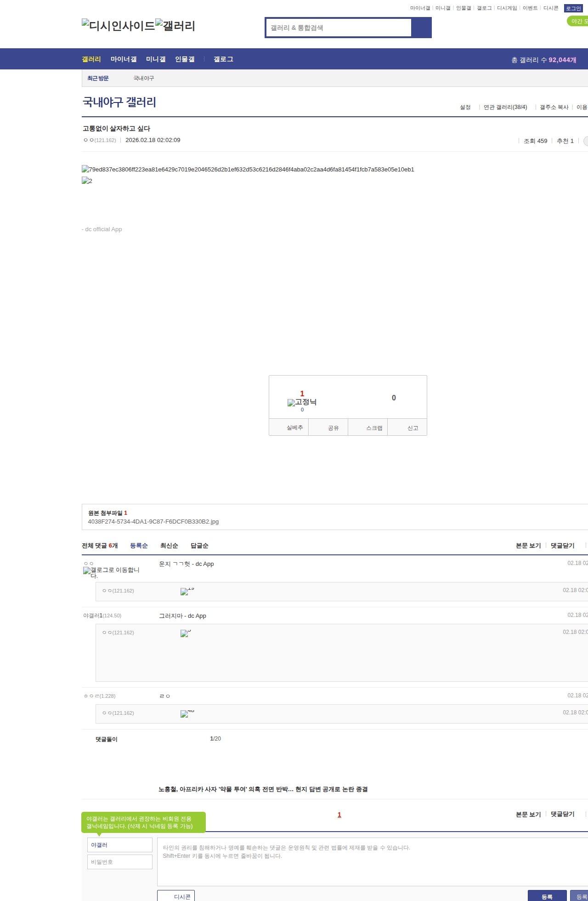
Task: Click the search submit button
Action: (421, 28)
